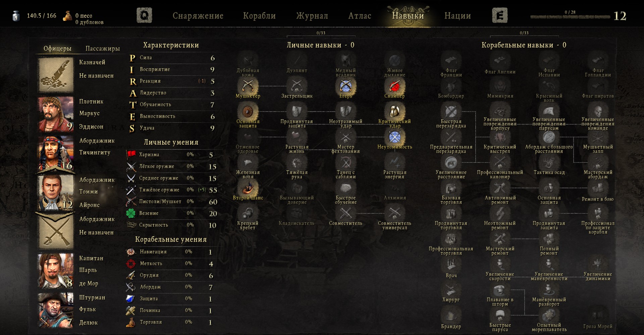The image size is (644, 335).
Task: Pick the Быстрая перезарядка ship skill
Action: (x=451, y=111)
